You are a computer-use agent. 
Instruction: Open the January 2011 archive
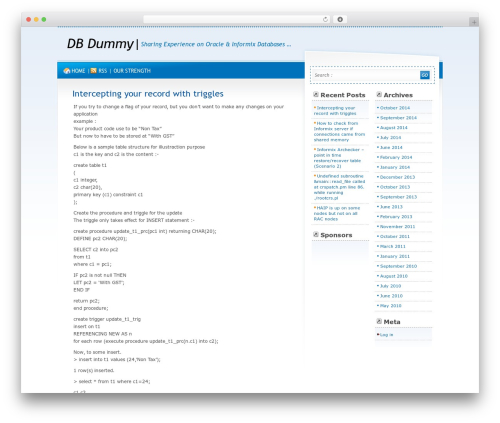point(395,256)
